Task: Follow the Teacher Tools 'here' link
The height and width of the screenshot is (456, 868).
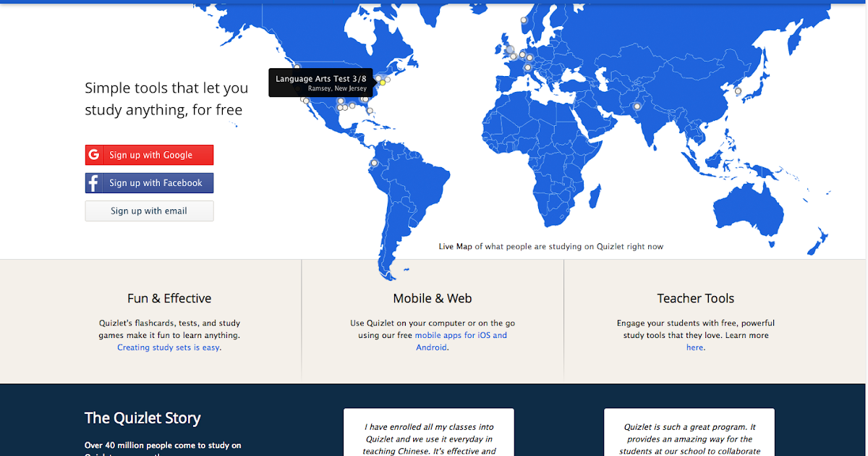Action: pos(694,347)
